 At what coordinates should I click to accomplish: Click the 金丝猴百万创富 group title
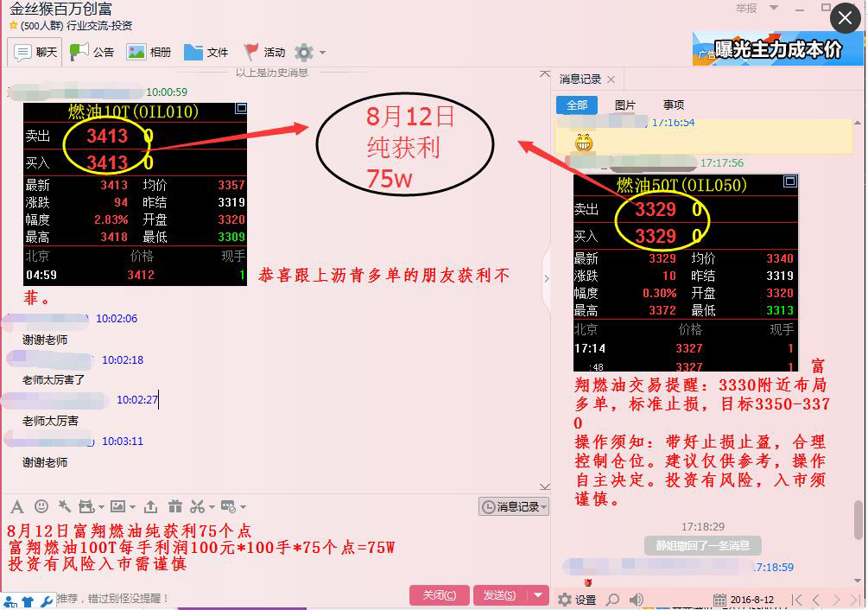click(61, 9)
